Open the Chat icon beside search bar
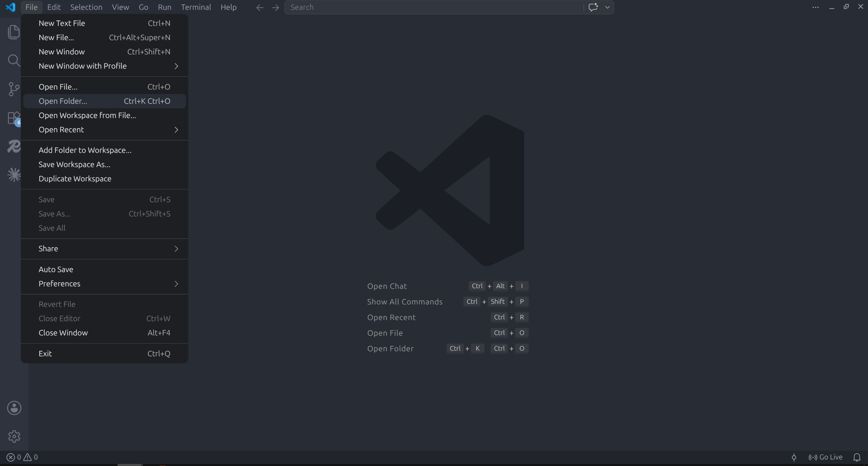The width and height of the screenshot is (868, 466). coord(593,7)
